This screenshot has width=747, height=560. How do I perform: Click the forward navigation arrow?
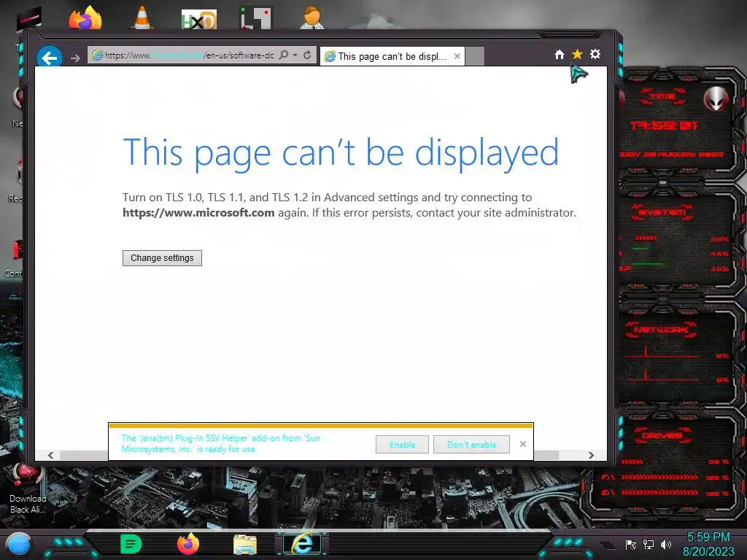tap(75, 58)
